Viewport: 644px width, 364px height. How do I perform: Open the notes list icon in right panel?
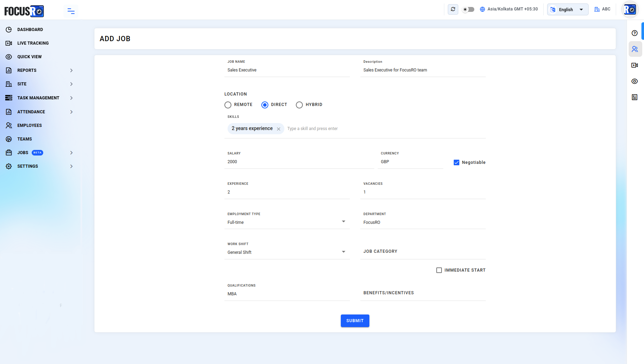coord(635,97)
